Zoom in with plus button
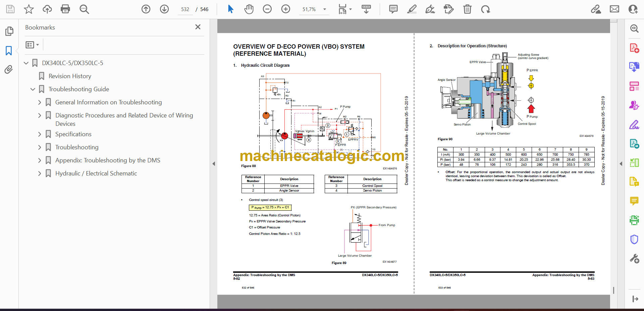Screen dimensions: 644x311 286,9
